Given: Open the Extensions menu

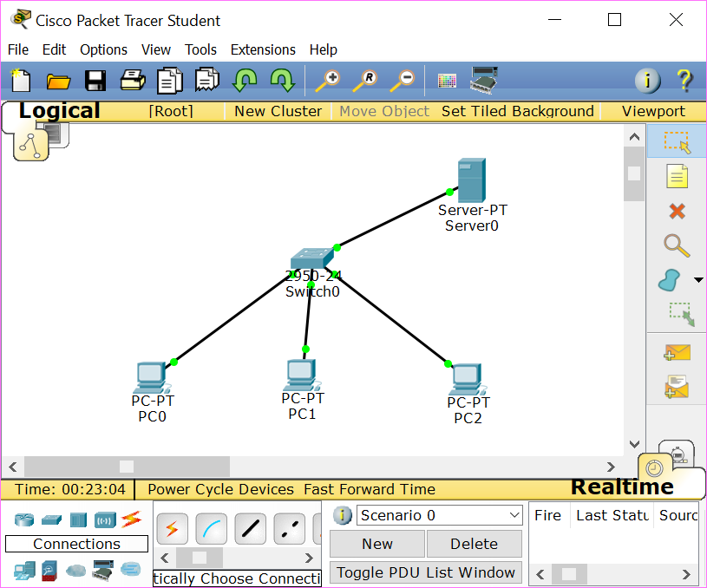Looking at the screenshot, I should point(263,49).
